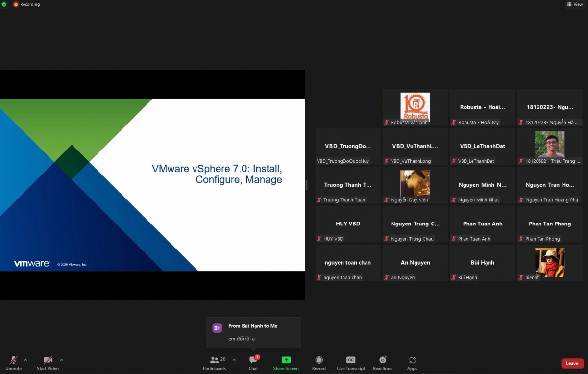Click muted mic icon on Nguyen Minh Nhat tile
This screenshot has height=374, width=588.
coord(454,200)
